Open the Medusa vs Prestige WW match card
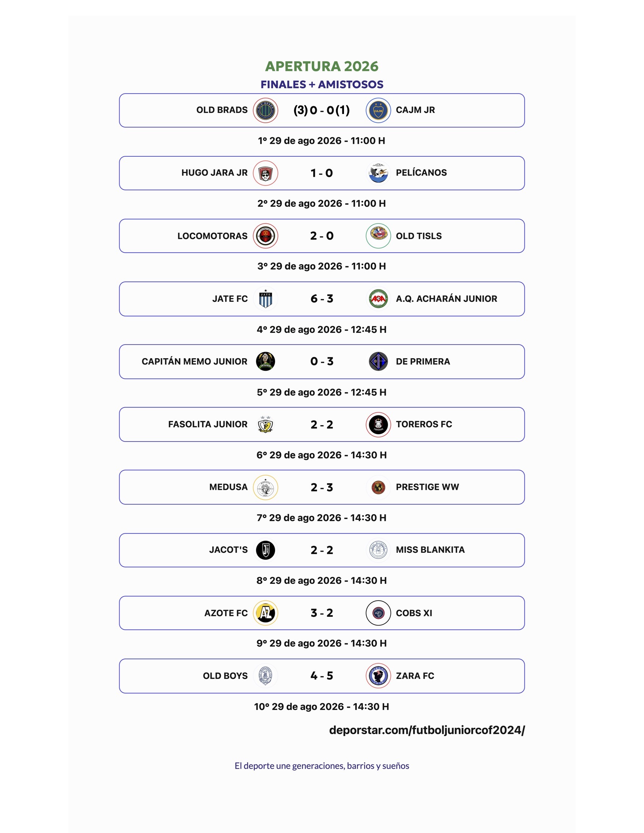Screen dimensions: 644x833 tap(322, 487)
